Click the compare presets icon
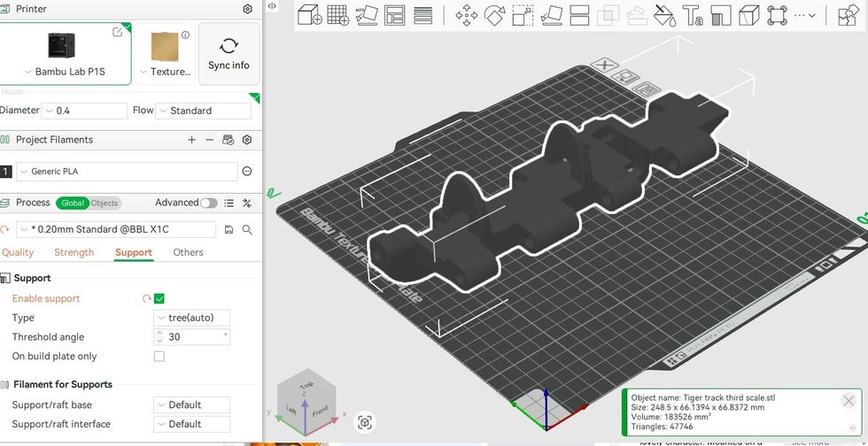The image size is (868, 446). point(247,203)
